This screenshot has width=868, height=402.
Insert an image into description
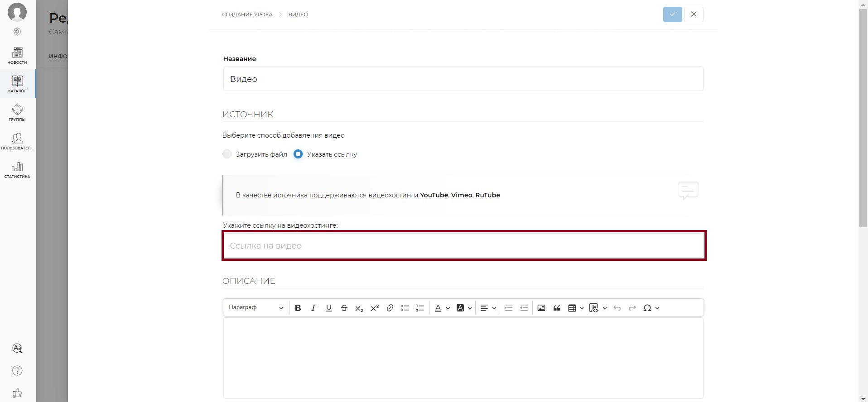pos(541,308)
